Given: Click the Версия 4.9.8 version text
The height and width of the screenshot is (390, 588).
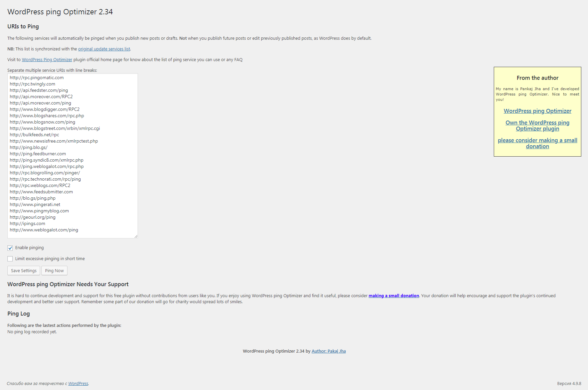Looking at the screenshot, I should [x=569, y=383].
